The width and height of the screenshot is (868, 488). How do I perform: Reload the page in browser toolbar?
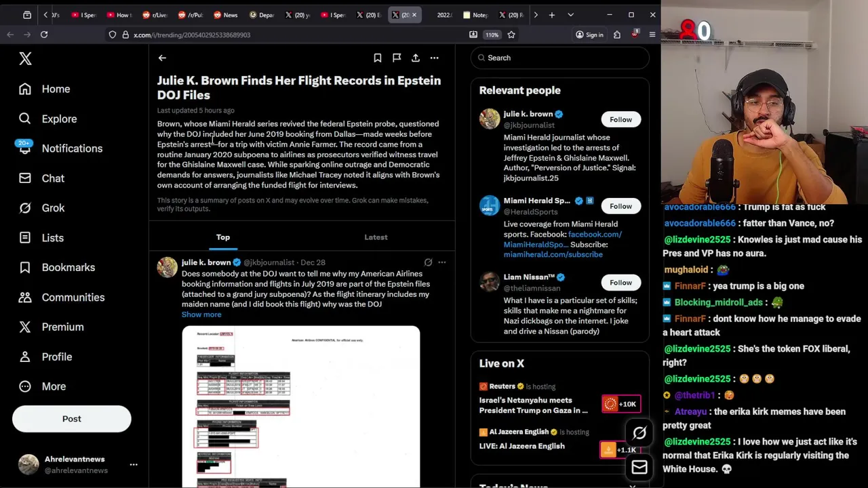pyautogui.click(x=44, y=35)
